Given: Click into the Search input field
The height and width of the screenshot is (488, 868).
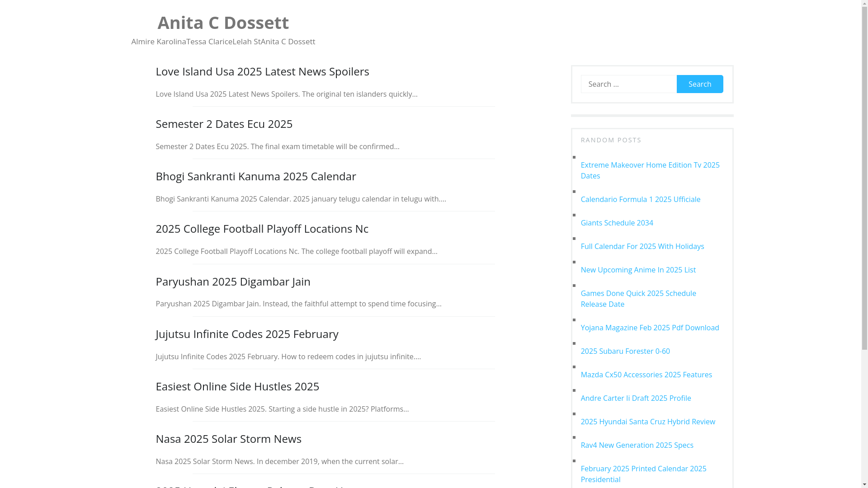Looking at the screenshot, I should click(629, 84).
